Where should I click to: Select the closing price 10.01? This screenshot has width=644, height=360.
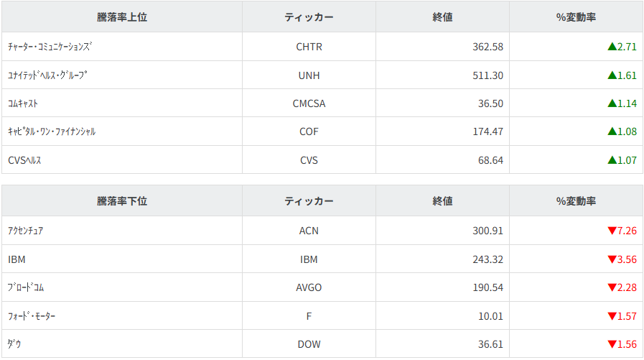pyautogui.click(x=490, y=316)
